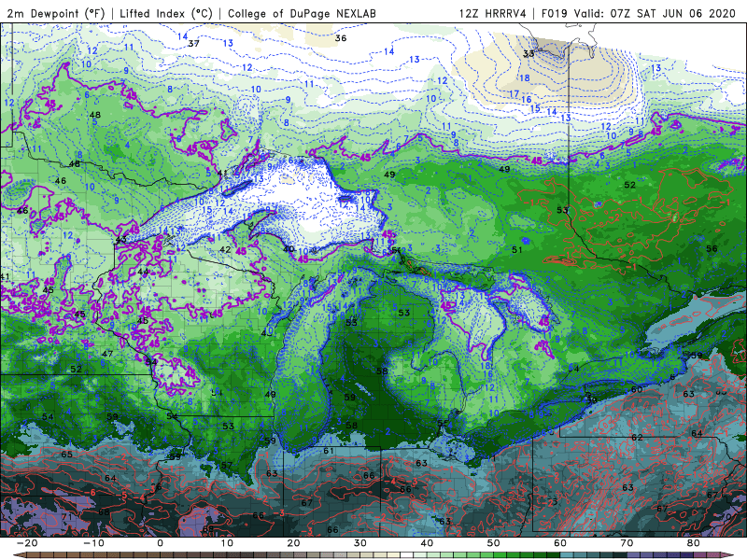Viewport: 747px width, 560px height.
Task: Click the "2m Dewpoint (°F)" title text
Action: coord(56,13)
